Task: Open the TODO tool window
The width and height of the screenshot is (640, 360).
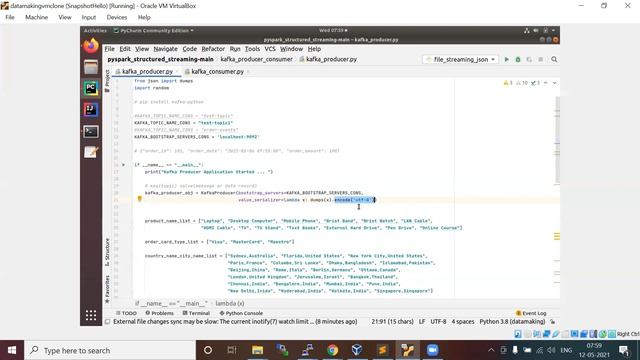Action: pyautogui.click(x=126, y=313)
